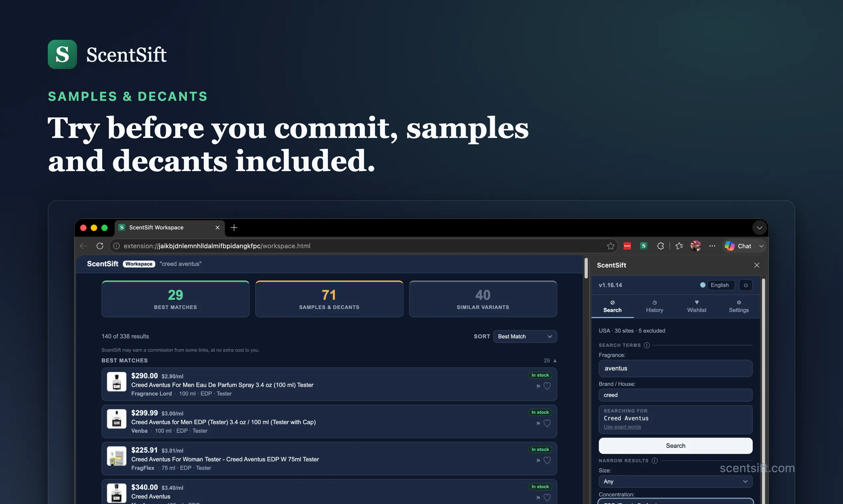The width and height of the screenshot is (843, 504).
Task: Click the $299.99 listing bottle thumbnail
Action: click(x=116, y=419)
